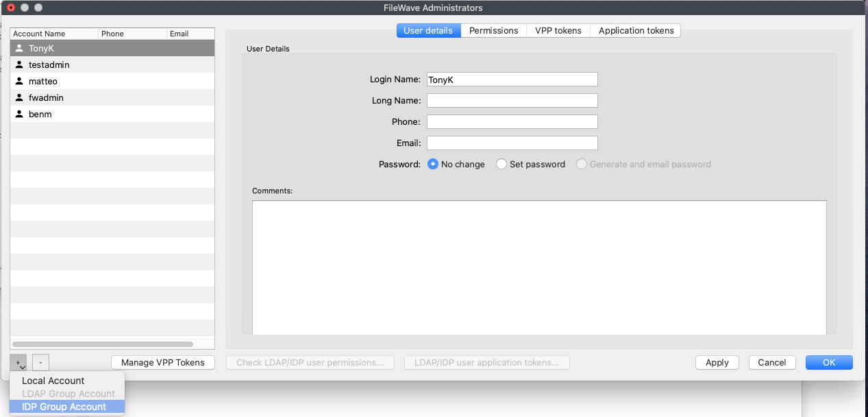Choose LDAP Group Account menu entry
The image size is (868, 417).
pyautogui.click(x=66, y=394)
